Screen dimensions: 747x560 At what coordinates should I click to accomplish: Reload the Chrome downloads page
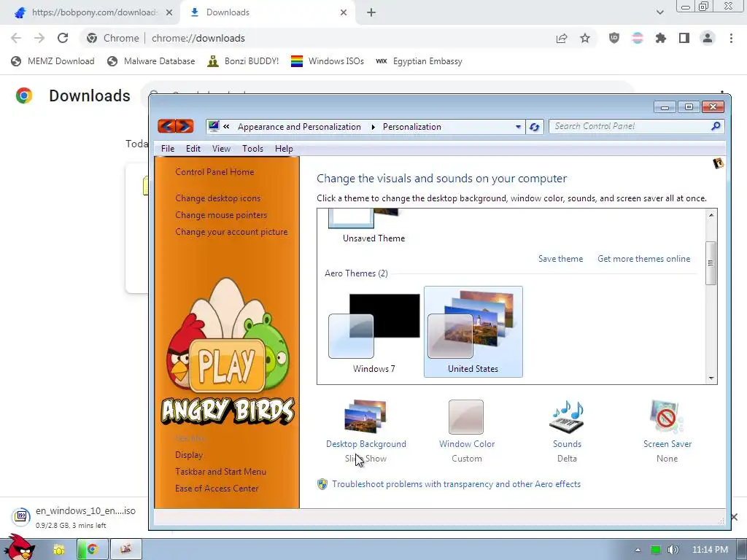click(63, 38)
